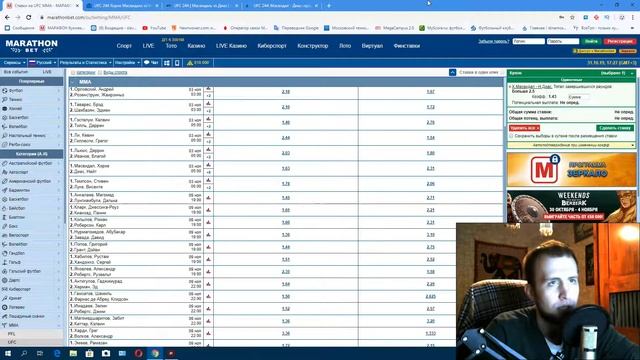Toggle the 'Ставка в один клик' checkbox
Viewport: 640px width, 360px height.
point(502,73)
